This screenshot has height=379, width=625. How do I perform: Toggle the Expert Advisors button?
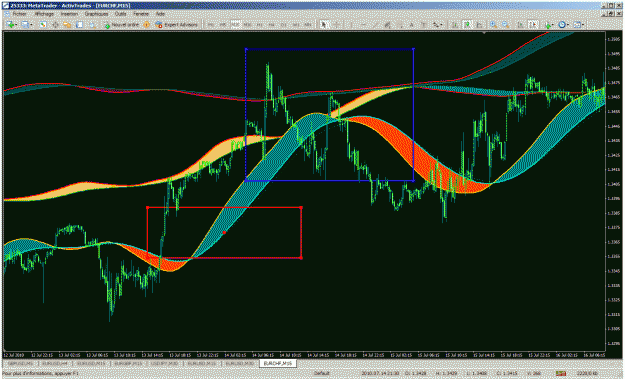tap(176, 25)
